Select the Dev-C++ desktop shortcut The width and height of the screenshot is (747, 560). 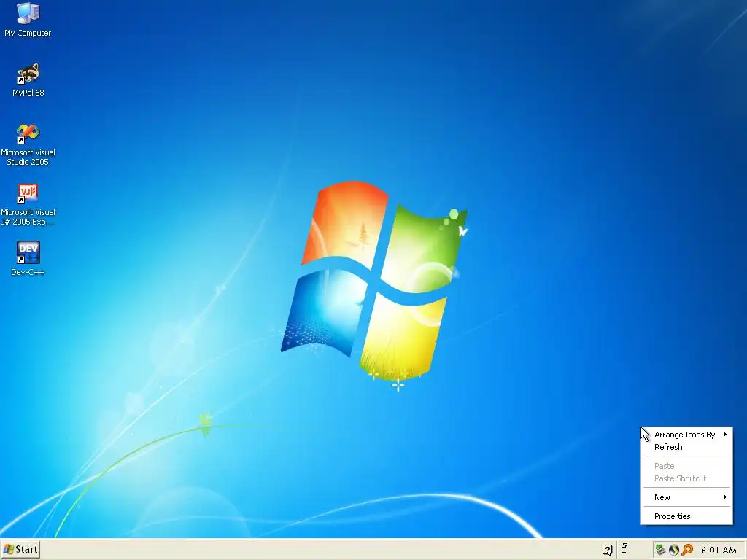[28, 259]
